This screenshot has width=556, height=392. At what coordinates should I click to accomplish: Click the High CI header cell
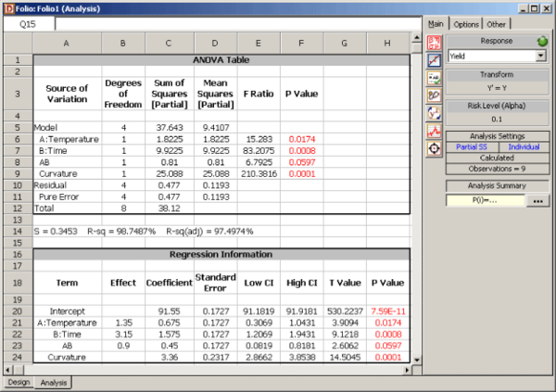[x=302, y=283]
